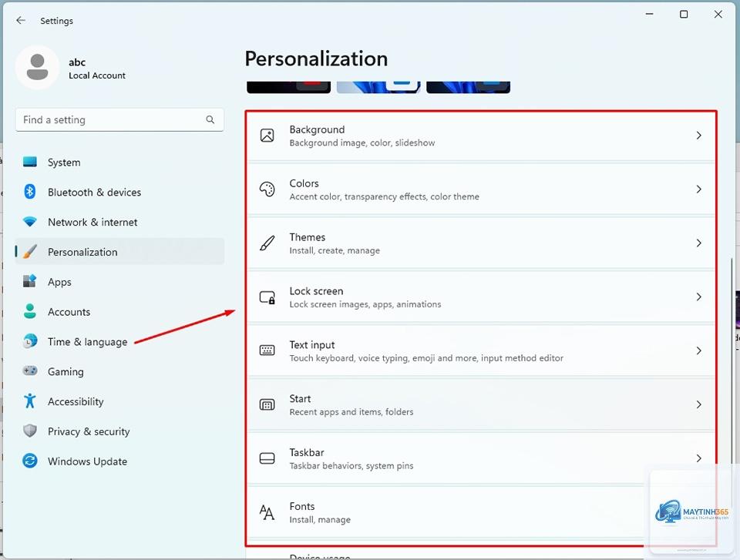Click the user avatar icon for abc
The width and height of the screenshot is (740, 560).
tap(37, 68)
